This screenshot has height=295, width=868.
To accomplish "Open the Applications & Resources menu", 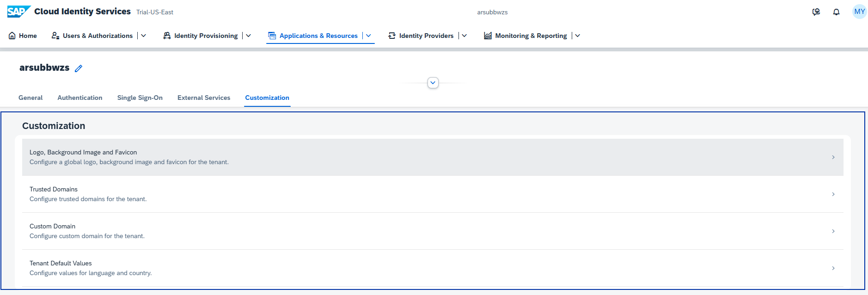I will [x=318, y=36].
